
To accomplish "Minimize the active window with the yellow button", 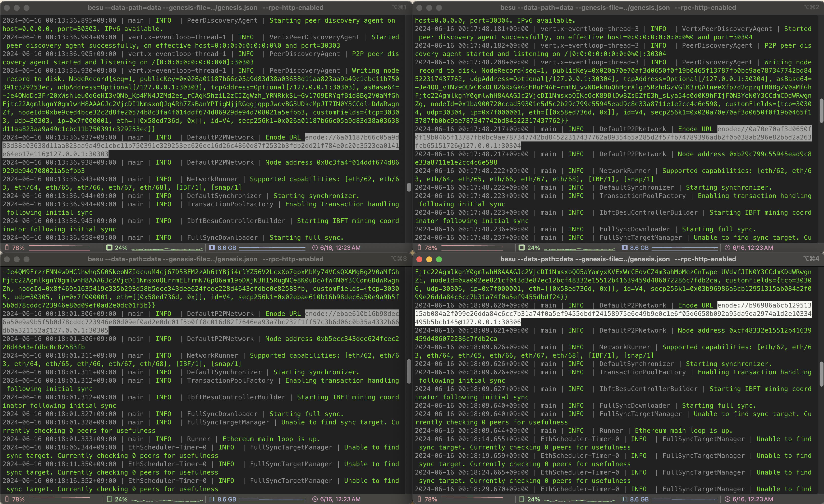I will click(429, 259).
